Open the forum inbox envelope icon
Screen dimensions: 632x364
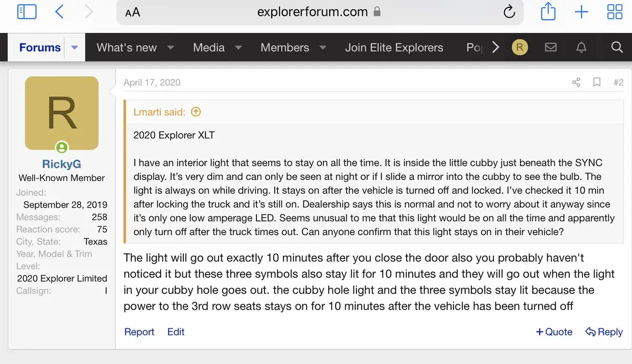point(550,47)
